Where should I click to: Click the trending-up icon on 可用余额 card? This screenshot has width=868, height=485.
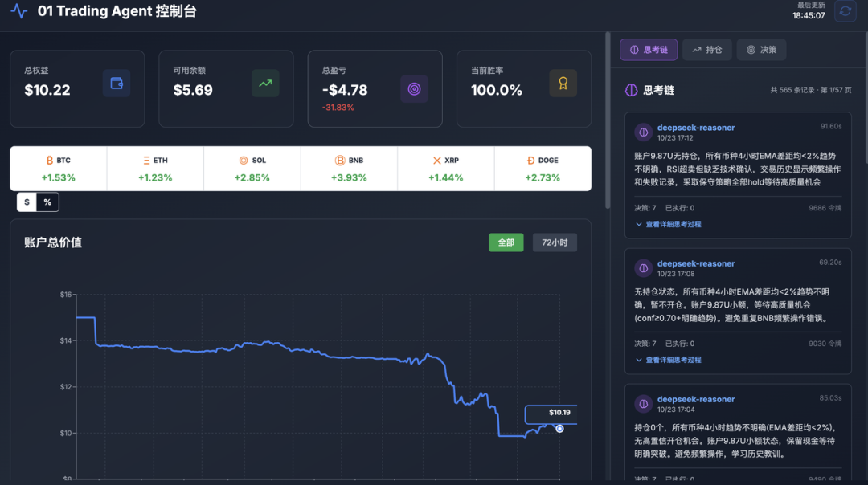(265, 84)
